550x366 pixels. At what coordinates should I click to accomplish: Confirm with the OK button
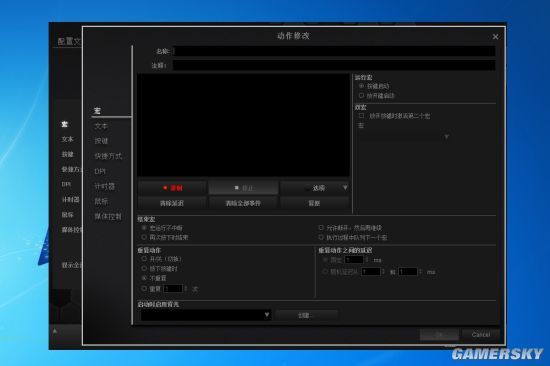439,335
